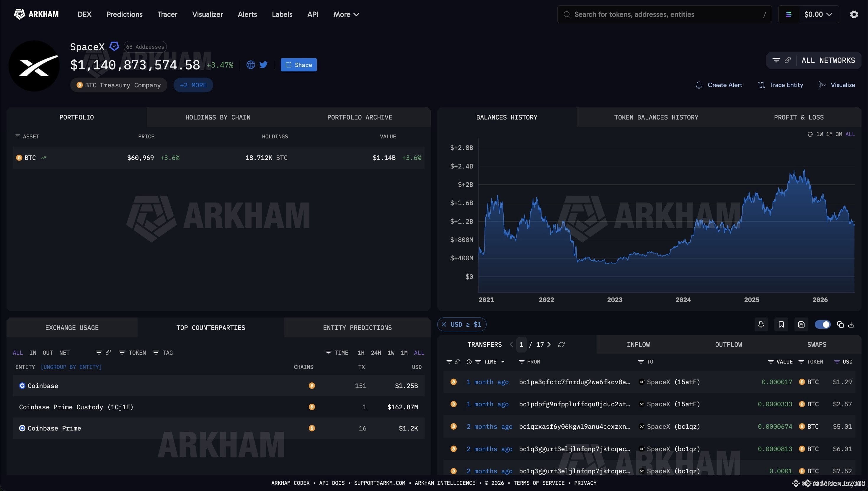The width and height of the screenshot is (868, 491).
Task: Open SpaceX's website via the globe icon
Action: [251, 65]
